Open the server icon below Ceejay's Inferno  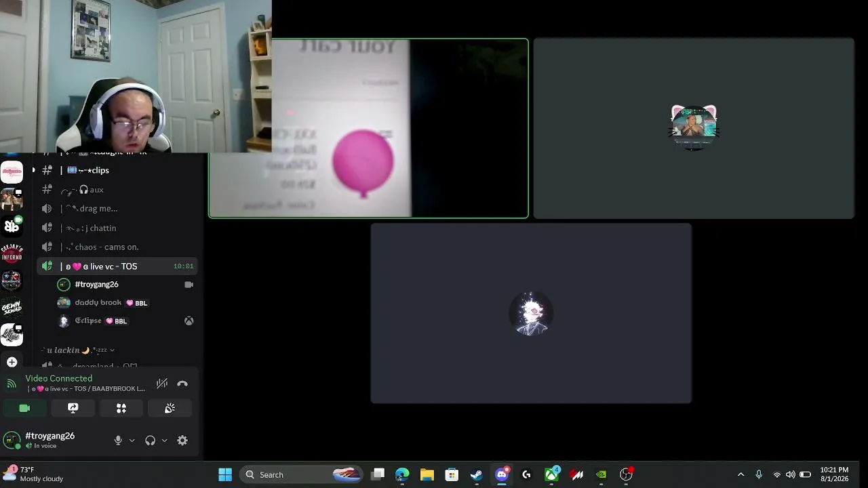(12, 280)
